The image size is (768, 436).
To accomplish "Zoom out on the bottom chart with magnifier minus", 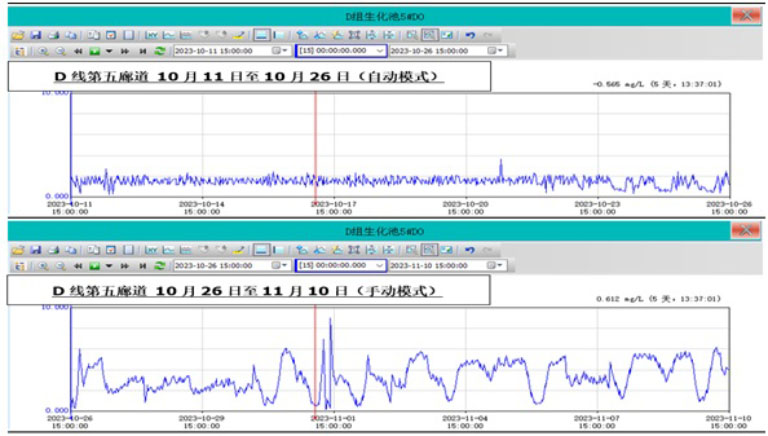I will pos(60,266).
